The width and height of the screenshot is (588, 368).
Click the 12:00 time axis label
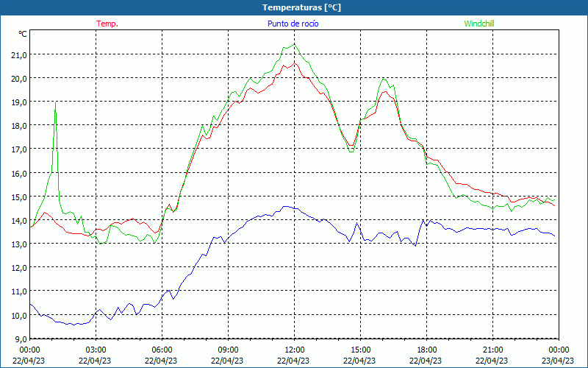click(x=295, y=350)
